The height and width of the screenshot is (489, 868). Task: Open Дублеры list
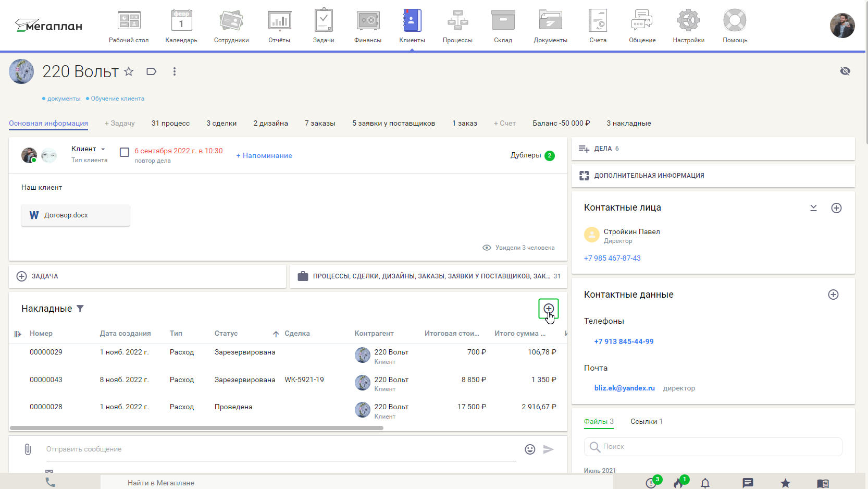click(x=532, y=155)
